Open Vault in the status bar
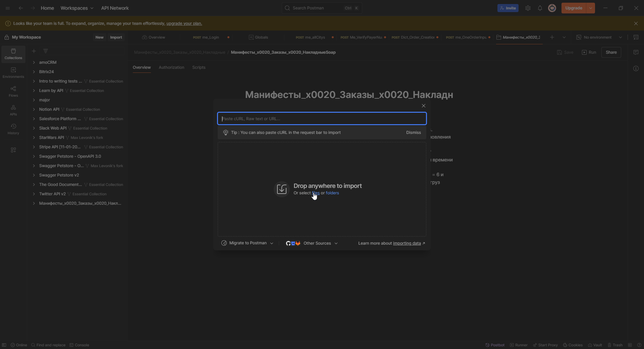 (x=595, y=345)
